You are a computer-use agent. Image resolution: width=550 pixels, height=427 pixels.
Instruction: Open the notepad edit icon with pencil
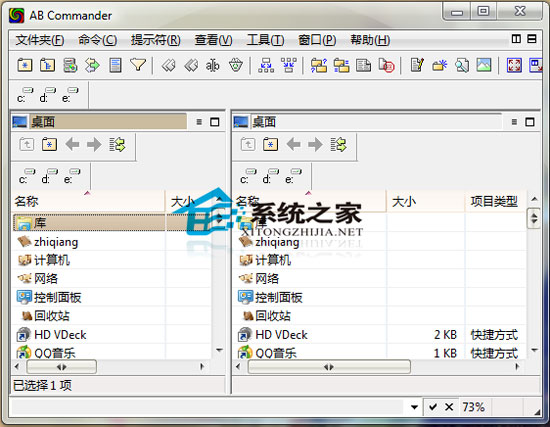[x=417, y=65]
